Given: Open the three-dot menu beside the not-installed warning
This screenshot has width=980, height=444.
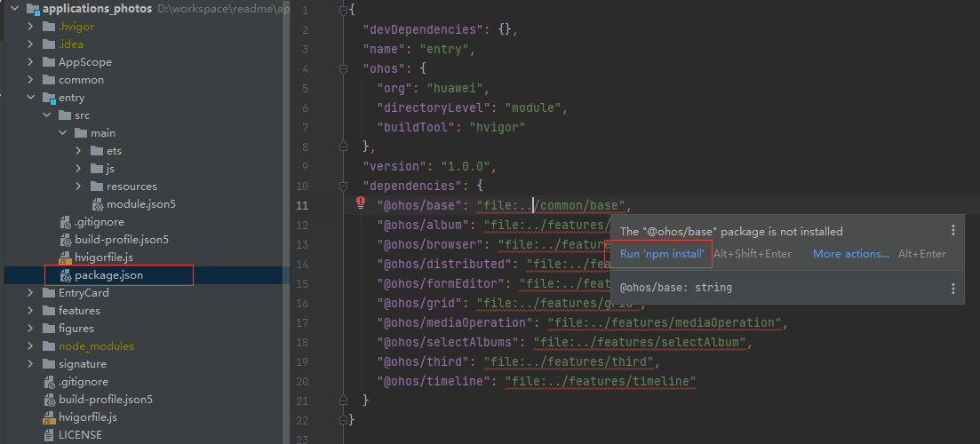Looking at the screenshot, I should click(x=952, y=231).
